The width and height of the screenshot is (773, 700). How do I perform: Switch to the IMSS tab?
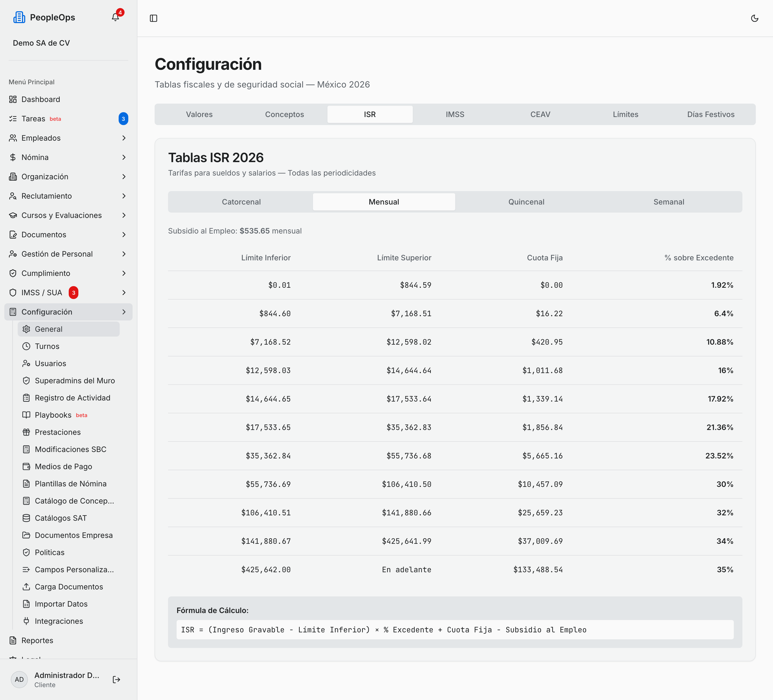pyautogui.click(x=455, y=114)
